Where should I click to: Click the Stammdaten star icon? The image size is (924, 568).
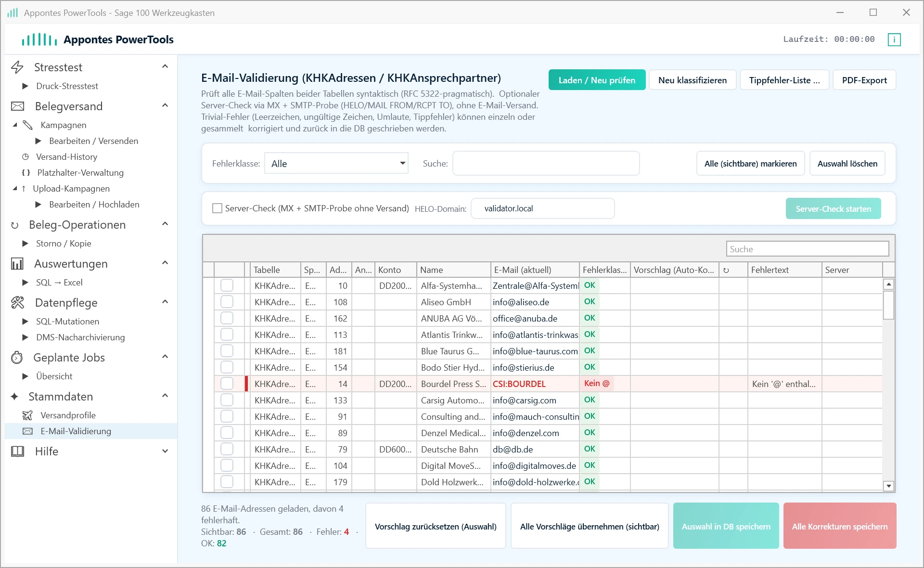pyautogui.click(x=14, y=397)
